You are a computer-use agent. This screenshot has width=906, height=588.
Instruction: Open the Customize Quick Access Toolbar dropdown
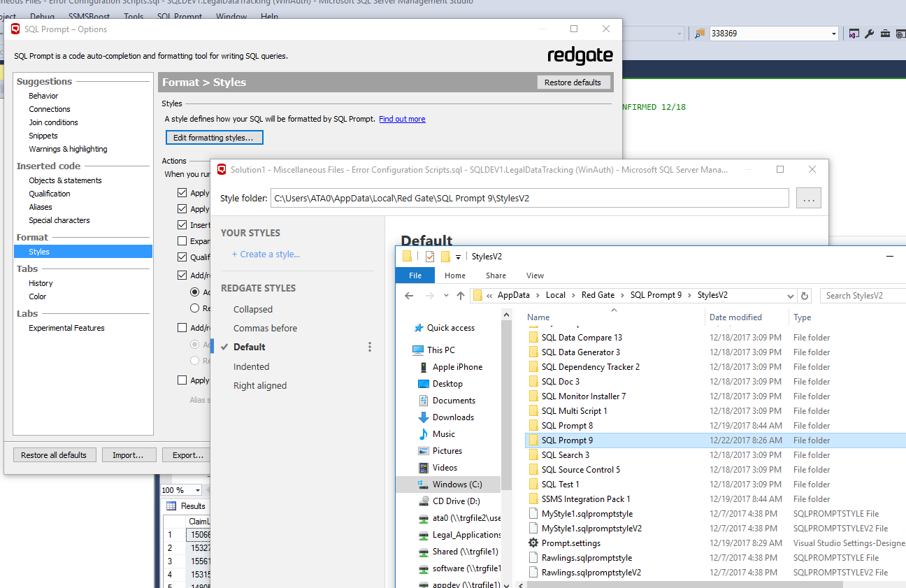tap(458, 257)
